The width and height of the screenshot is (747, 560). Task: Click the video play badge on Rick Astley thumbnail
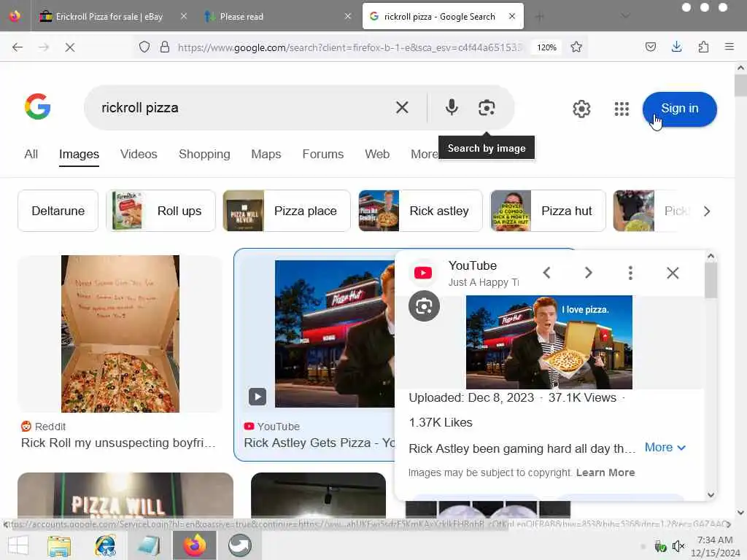click(258, 397)
